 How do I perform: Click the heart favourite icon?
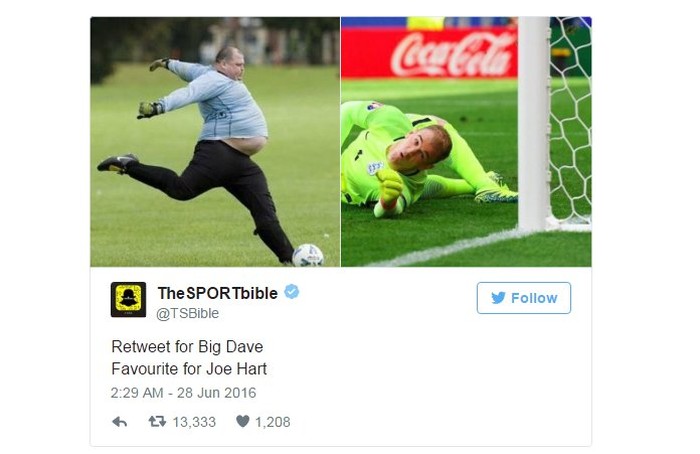click(x=242, y=421)
